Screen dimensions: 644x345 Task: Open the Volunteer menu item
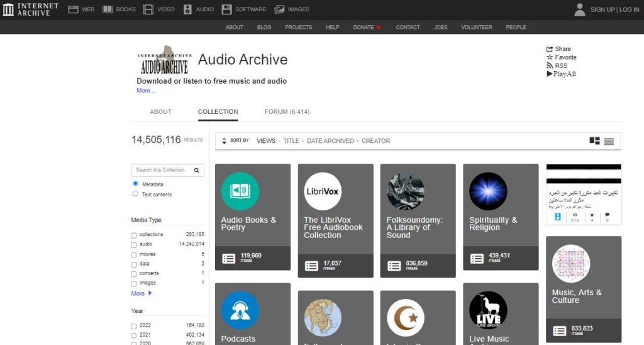point(477,27)
